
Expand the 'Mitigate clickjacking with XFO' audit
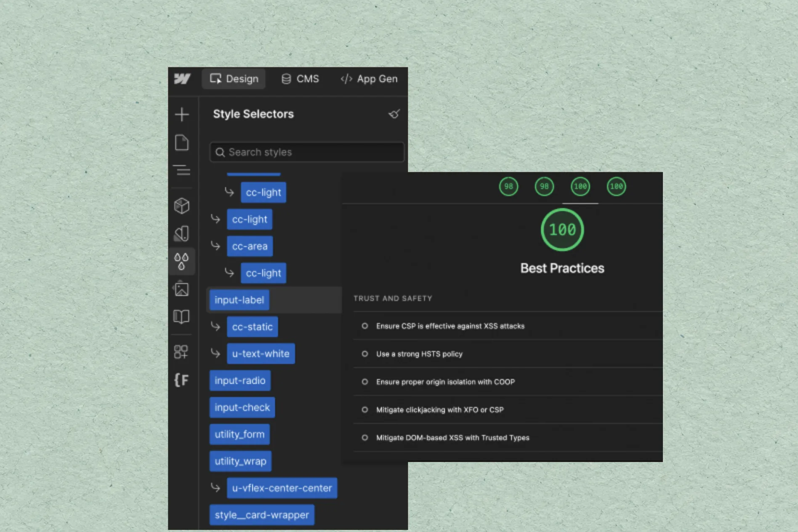tap(508, 410)
